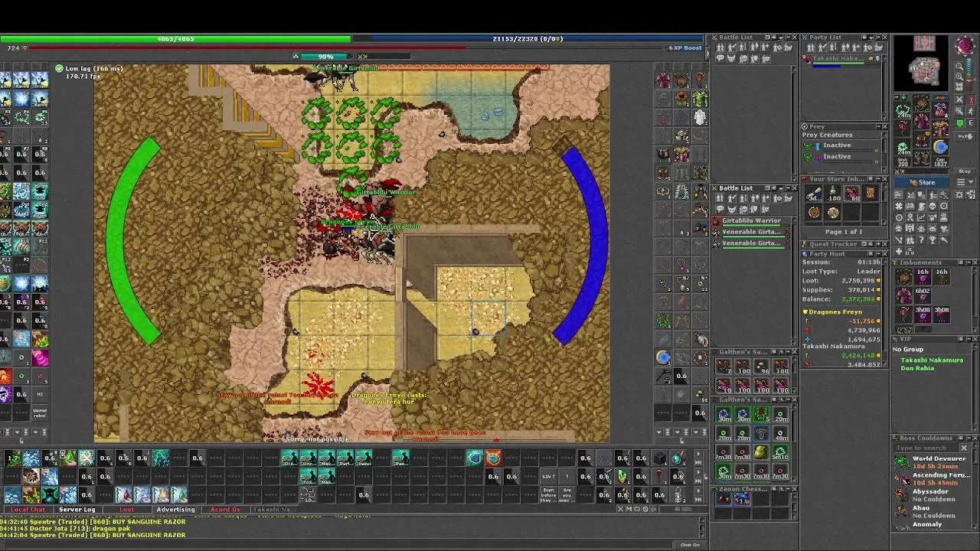Click the XP Boost button
980x551 pixels.
(684, 47)
